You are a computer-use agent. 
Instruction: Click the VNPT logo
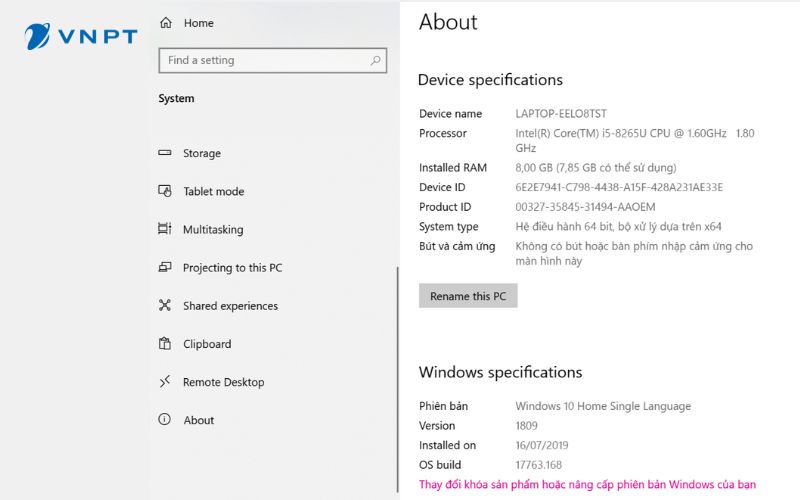pos(81,37)
